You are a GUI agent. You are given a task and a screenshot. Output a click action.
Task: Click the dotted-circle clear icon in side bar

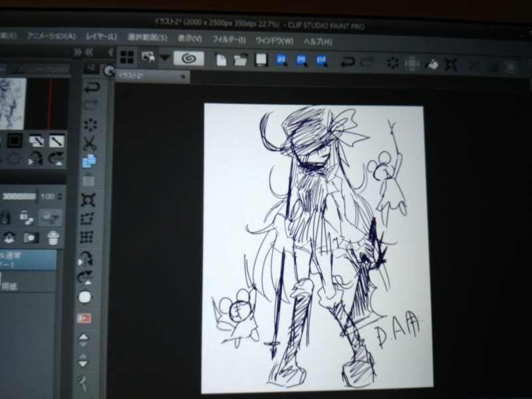(x=90, y=124)
